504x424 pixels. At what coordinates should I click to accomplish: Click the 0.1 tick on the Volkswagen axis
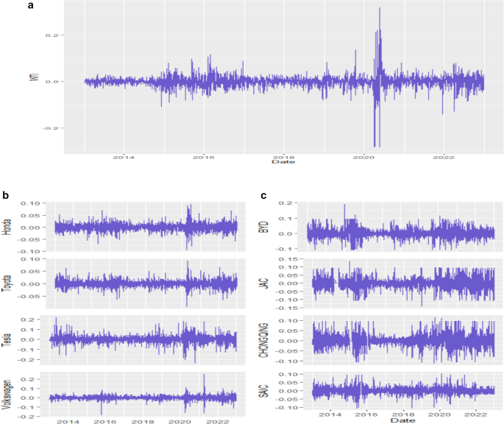coord(28,389)
